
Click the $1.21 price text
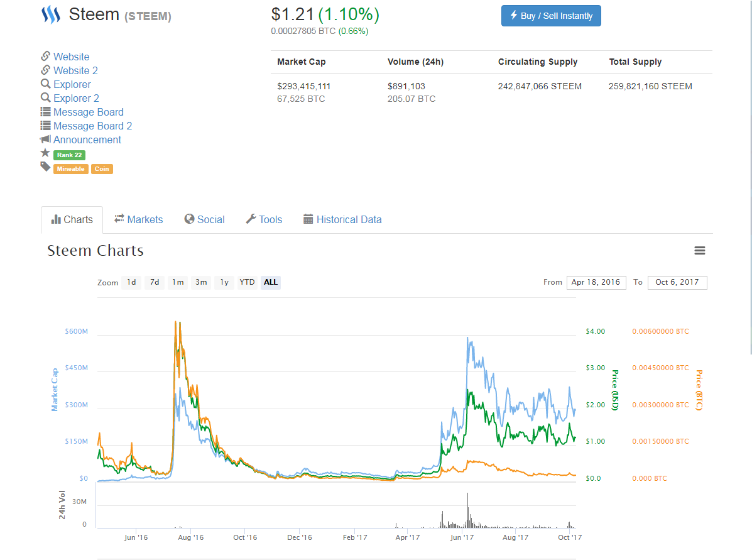point(292,14)
